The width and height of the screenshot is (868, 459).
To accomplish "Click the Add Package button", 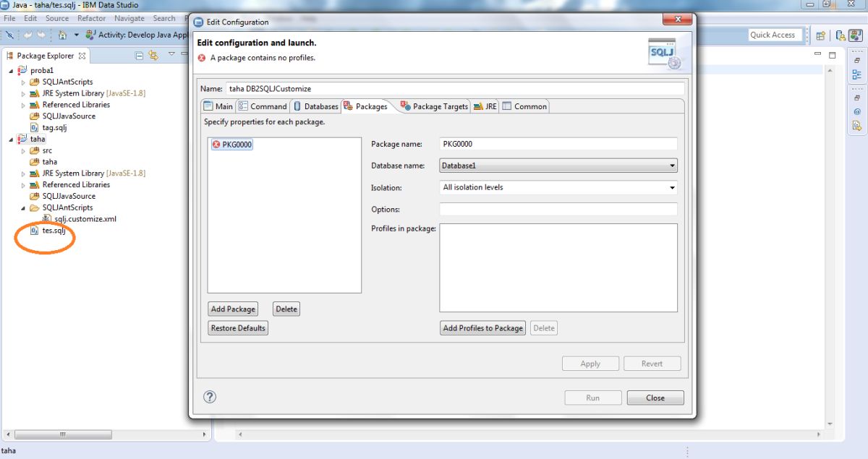I will 233,309.
